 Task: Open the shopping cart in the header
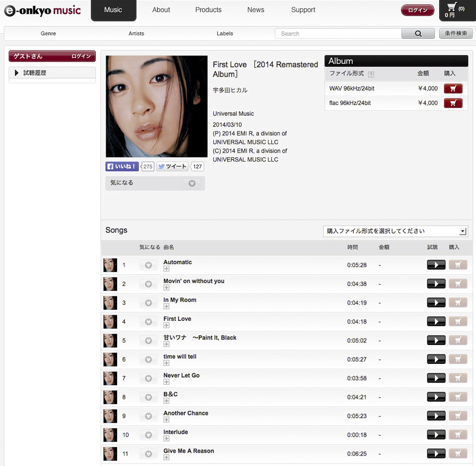[457, 10]
